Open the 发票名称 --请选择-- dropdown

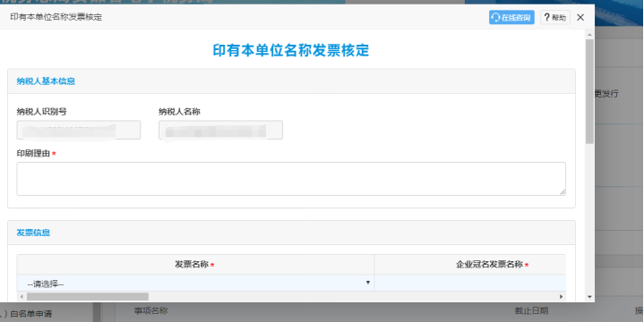(x=195, y=284)
